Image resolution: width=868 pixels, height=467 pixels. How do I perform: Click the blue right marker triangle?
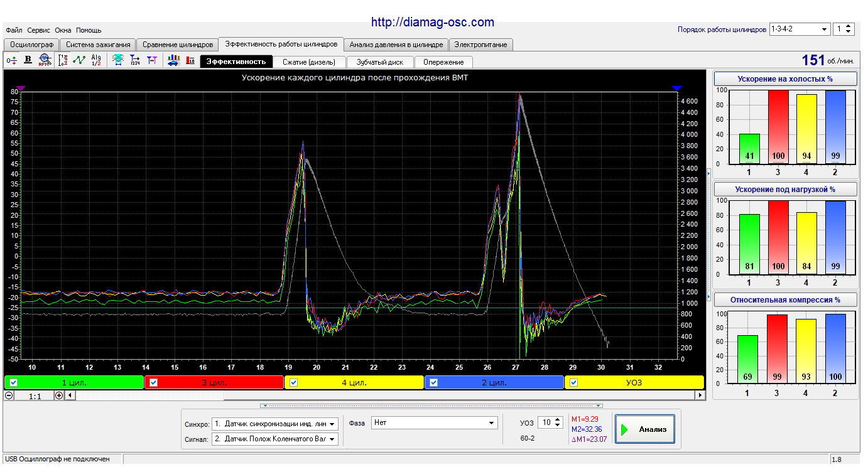676,89
